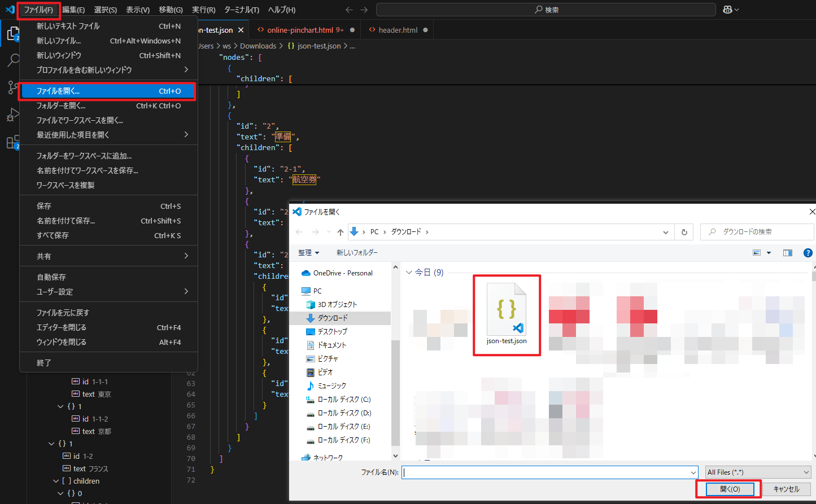Collapse the 今日 (9) group

click(409, 273)
